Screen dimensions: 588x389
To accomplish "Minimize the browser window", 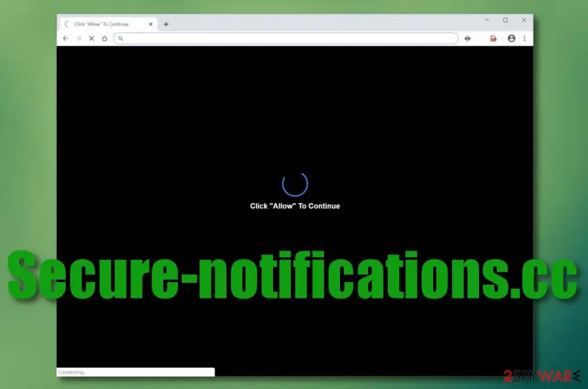I will (487, 20).
